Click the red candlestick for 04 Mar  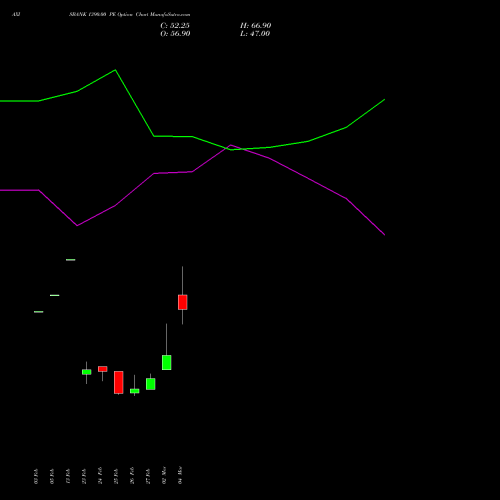[182, 302]
